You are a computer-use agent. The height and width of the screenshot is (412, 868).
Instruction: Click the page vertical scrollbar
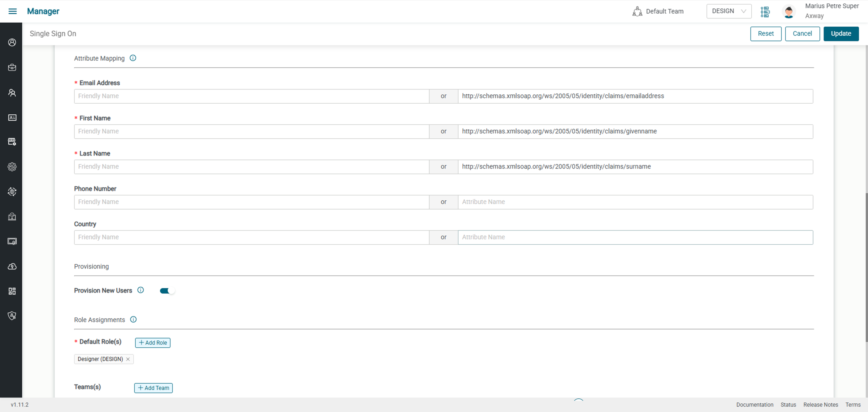click(866, 267)
